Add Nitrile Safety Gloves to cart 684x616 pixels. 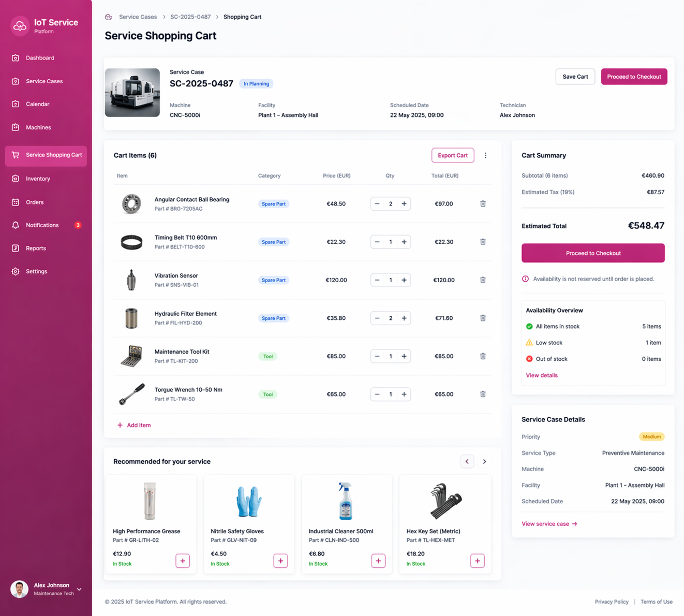click(280, 561)
